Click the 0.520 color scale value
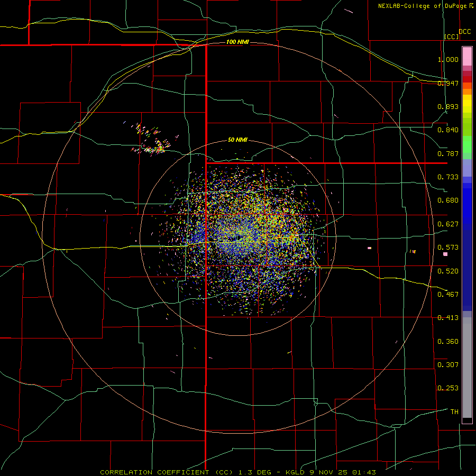 click(448, 271)
